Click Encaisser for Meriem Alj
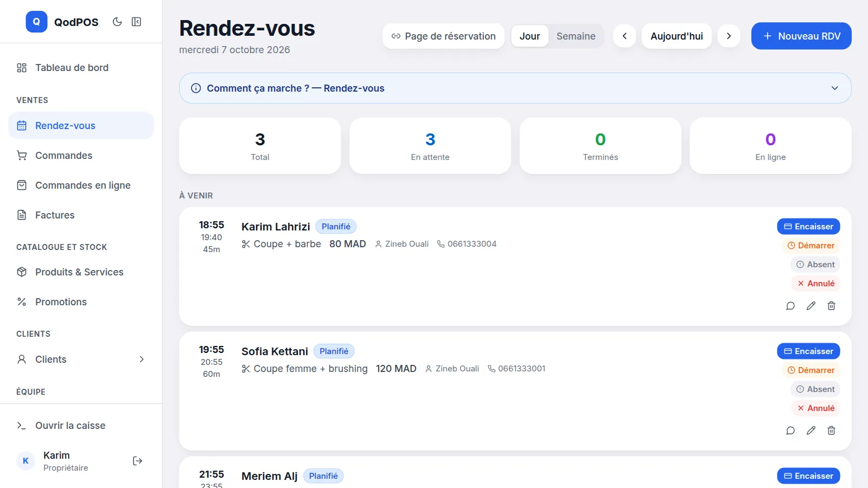This screenshot has height=488, width=868. (808, 476)
